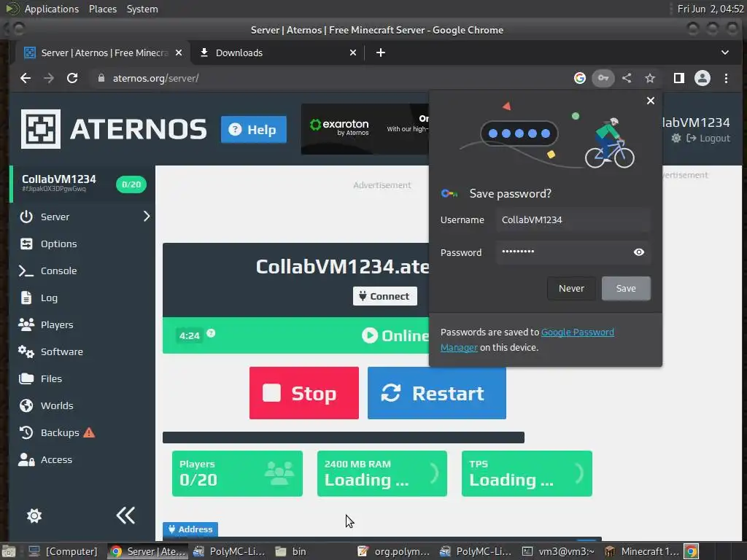747x560 pixels.
Task: Click the Backups warning triangle icon
Action: coord(89,432)
